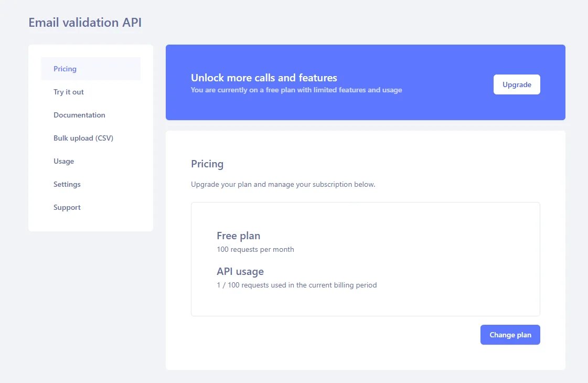Navigate to Bulk upload (CSV)
The image size is (588, 383).
click(83, 138)
